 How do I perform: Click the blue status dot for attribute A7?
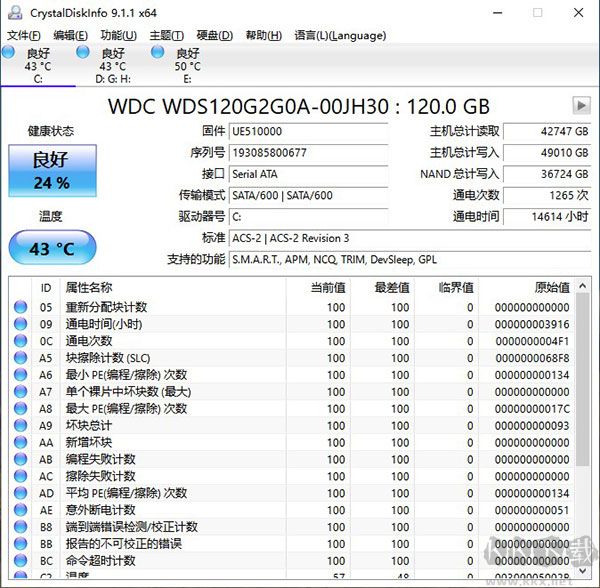(x=20, y=391)
